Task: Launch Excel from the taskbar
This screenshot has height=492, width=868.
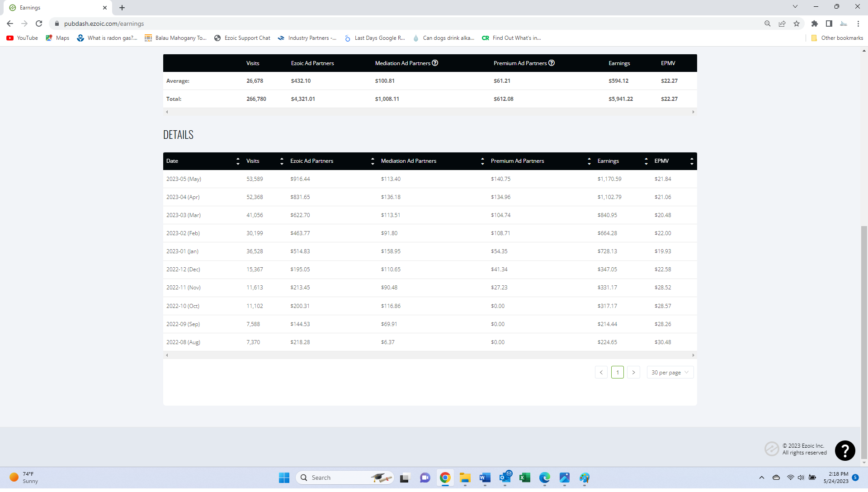Action: click(x=525, y=478)
